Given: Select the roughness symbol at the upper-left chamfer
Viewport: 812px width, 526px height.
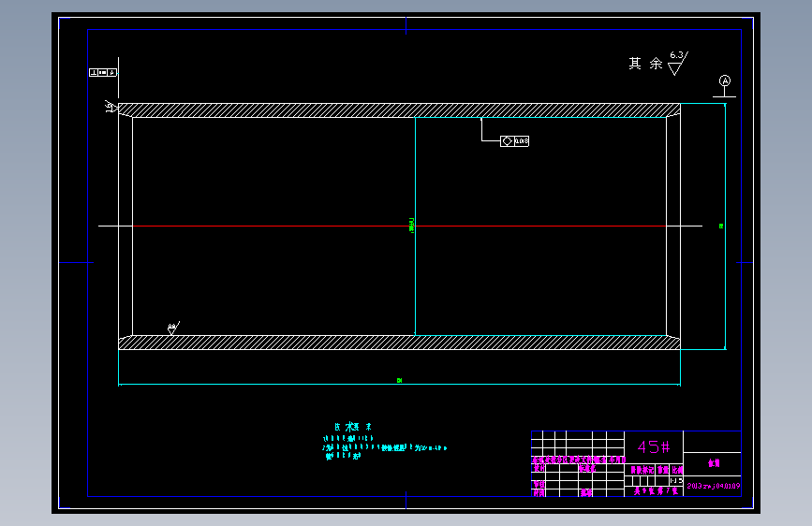Looking at the screenshot, I should pyautogui.click(x=111, y=107).
